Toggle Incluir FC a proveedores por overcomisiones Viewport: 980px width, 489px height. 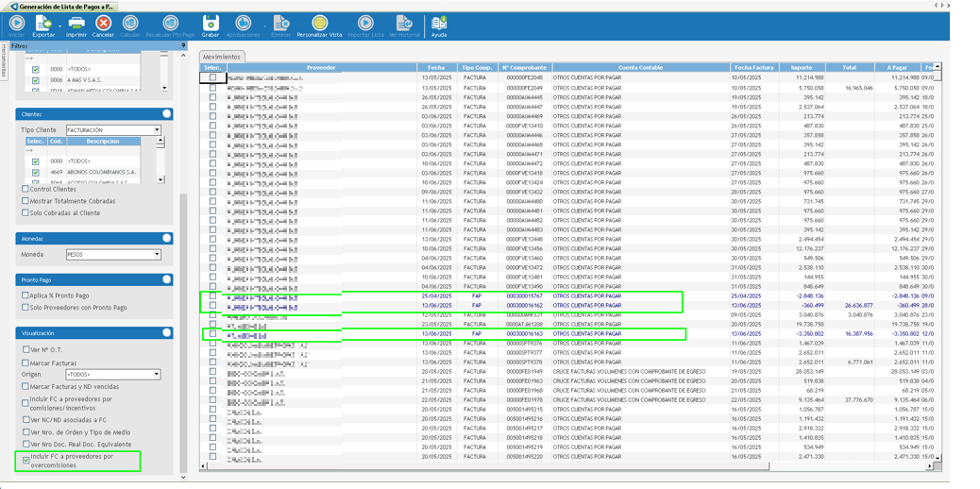coord(25,460)
